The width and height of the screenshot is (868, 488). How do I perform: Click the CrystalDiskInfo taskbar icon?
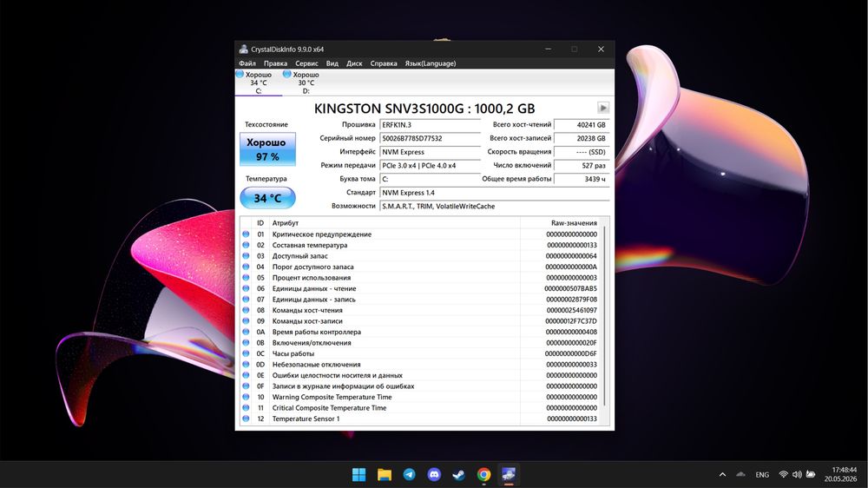[509, 475]
